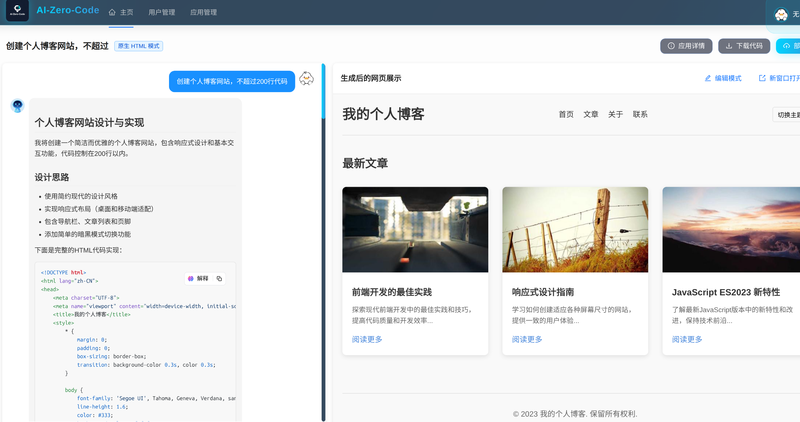Click the AI-Zero-Code logo icon

click(17, 10)
